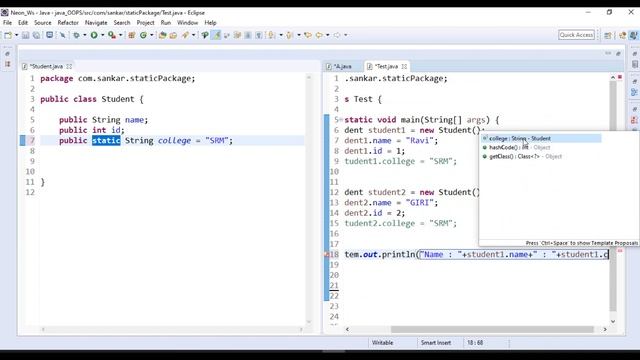The image size is (640, 360).
Task: Click the Open Perspective icon
Action: pyautogui.click(x=608, y=36)
